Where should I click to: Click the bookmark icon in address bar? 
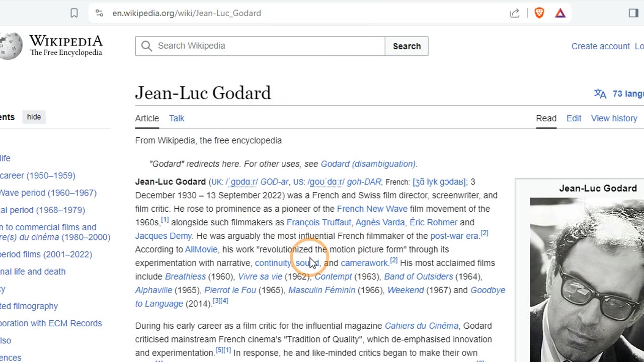74,13
